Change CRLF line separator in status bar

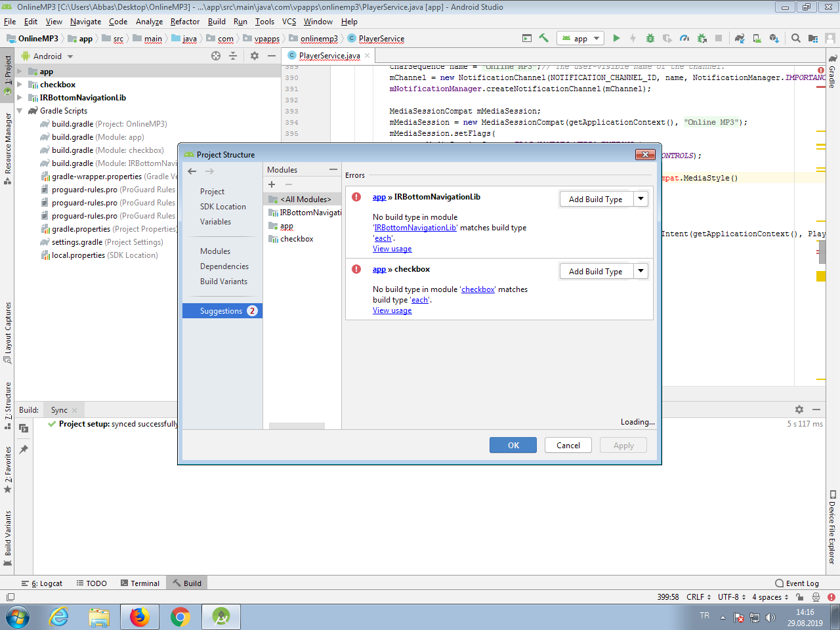tap(698, 597)
